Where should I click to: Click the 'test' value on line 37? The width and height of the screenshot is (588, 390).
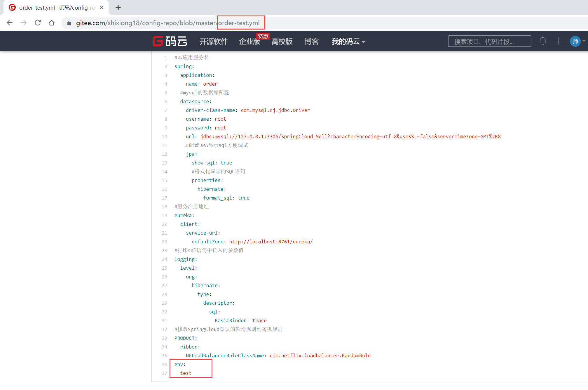pos(186,373)
